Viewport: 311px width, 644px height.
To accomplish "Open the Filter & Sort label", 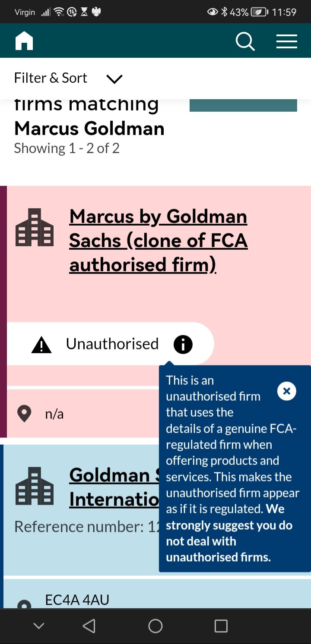I will tap(51, 78).
